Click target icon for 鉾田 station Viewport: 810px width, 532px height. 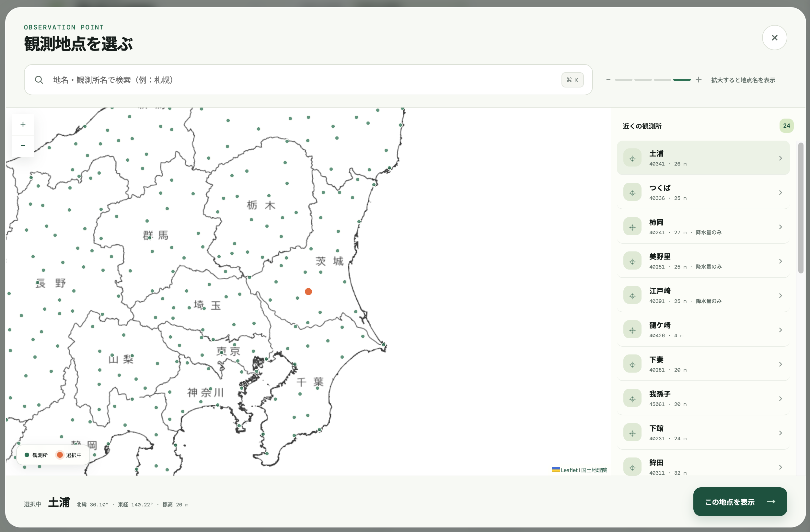coord(632,467)
